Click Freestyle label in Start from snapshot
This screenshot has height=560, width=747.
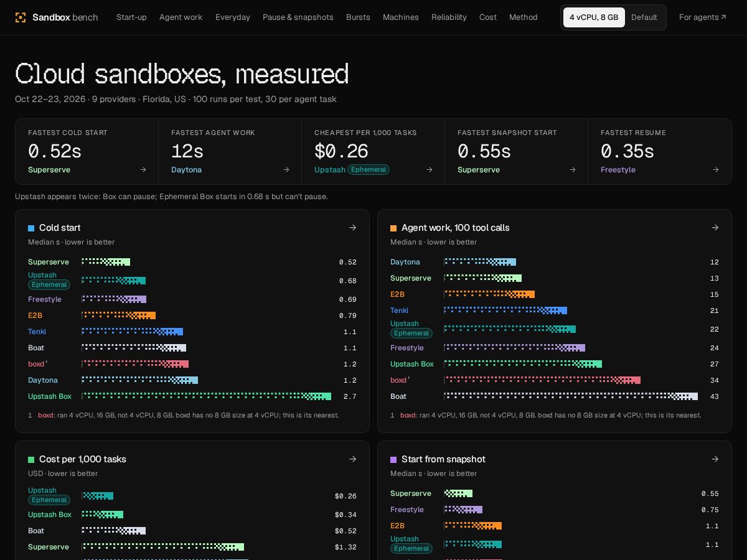(407, 510)
